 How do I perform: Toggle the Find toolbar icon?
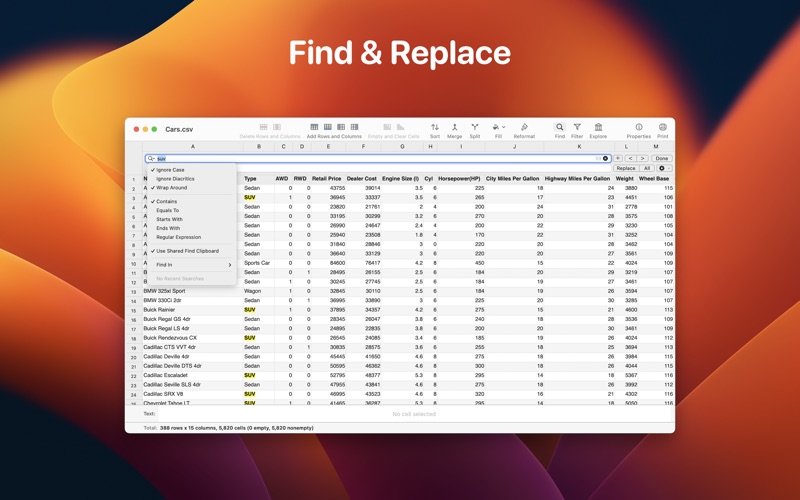click(x=560, y=127)
